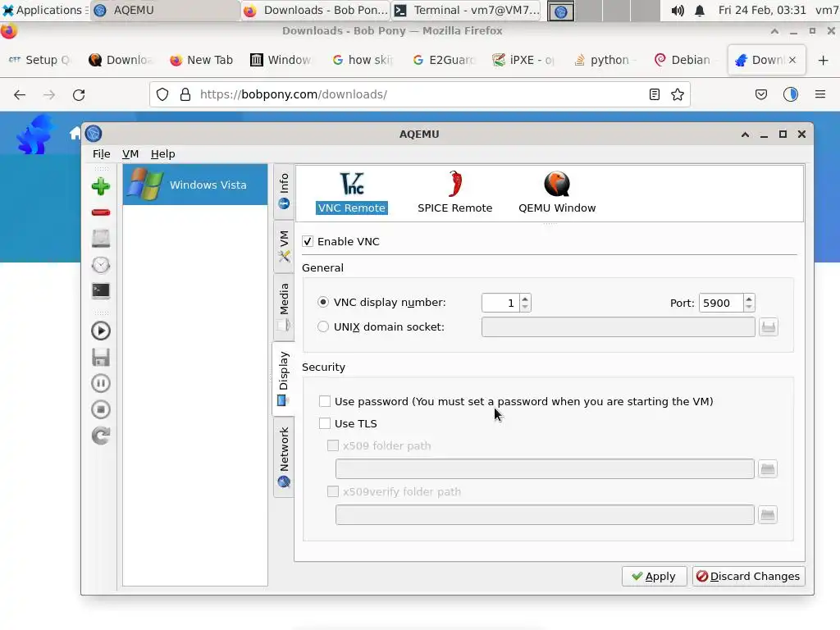Start the VM with the play button
Image resolution: width=840 pixels, height=630 pixels.
coord(101,331)
